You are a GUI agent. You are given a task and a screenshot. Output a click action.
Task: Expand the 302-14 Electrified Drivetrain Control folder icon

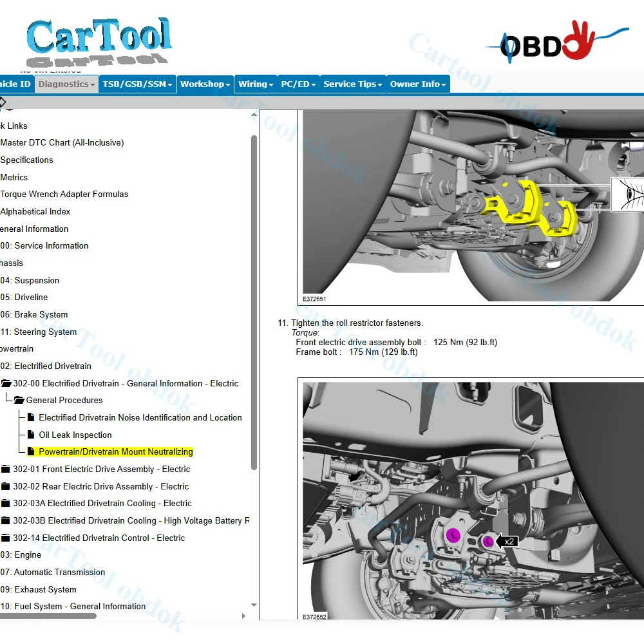5,538
